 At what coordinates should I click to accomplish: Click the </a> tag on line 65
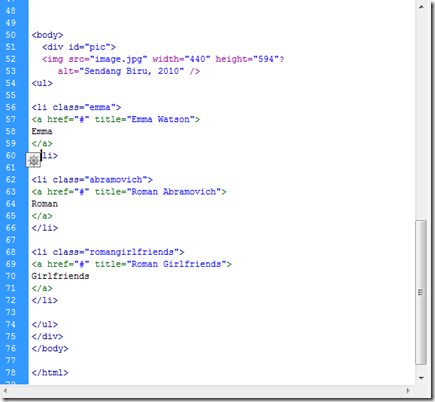click(42, 216)
